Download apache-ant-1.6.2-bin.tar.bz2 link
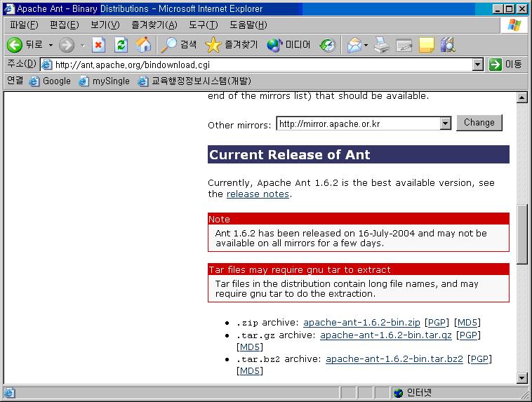Image resolution: width=532 pixels, height=402 pixels. click(394, 359)
